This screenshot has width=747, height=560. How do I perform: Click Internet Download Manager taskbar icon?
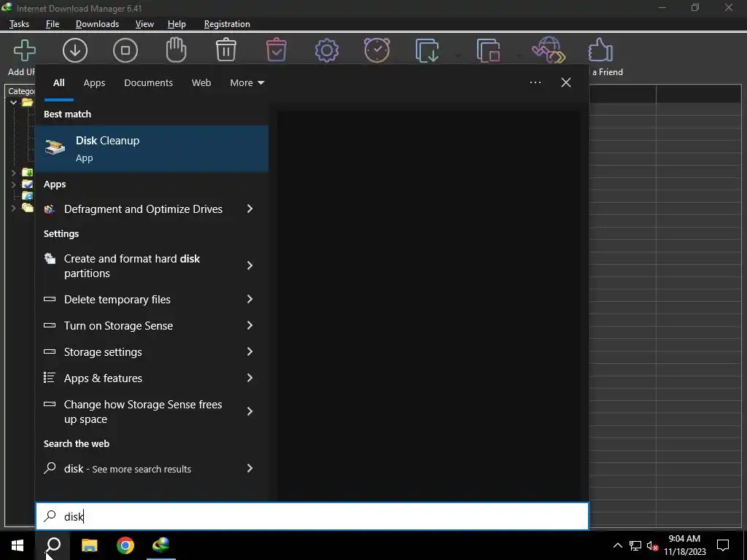point(161,545)
